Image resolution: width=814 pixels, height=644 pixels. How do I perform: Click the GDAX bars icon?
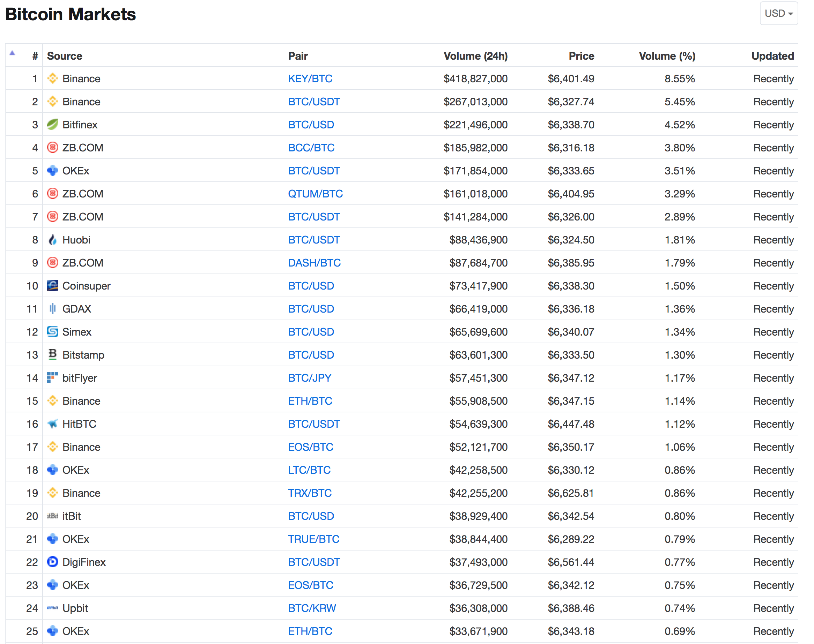[52, 308]
